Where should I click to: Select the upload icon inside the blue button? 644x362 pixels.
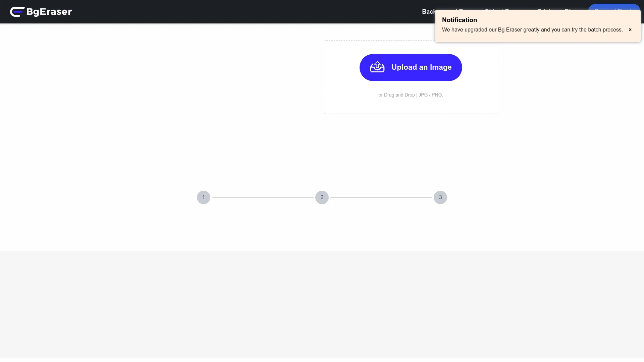(x=377, y=67)
